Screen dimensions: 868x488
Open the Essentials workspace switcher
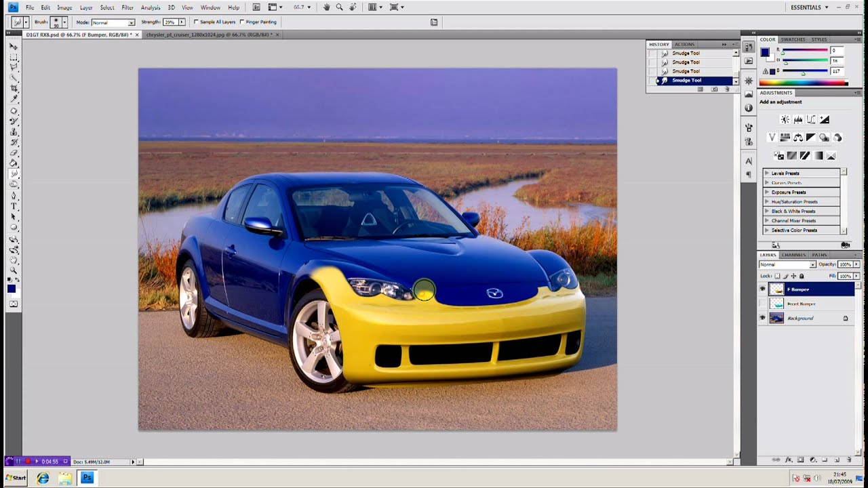[809, 7]
